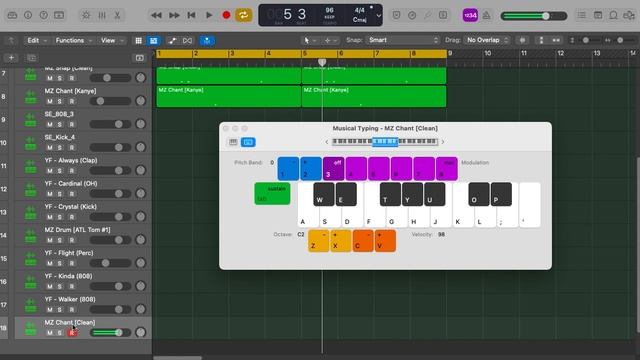Toggle the Count-in 1234 button

coord(470,16)
